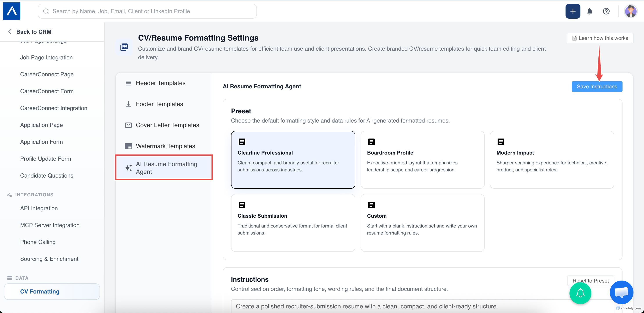Viewport: 644px width, 313px height.
Task: Click the Save Instructions button
Action: pyautogui.click(x=597, y=87)
